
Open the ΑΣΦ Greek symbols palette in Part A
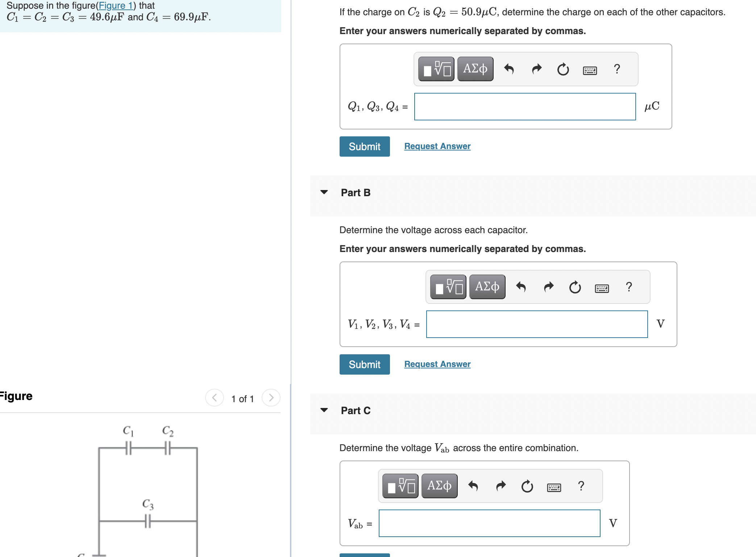[475, 69]
